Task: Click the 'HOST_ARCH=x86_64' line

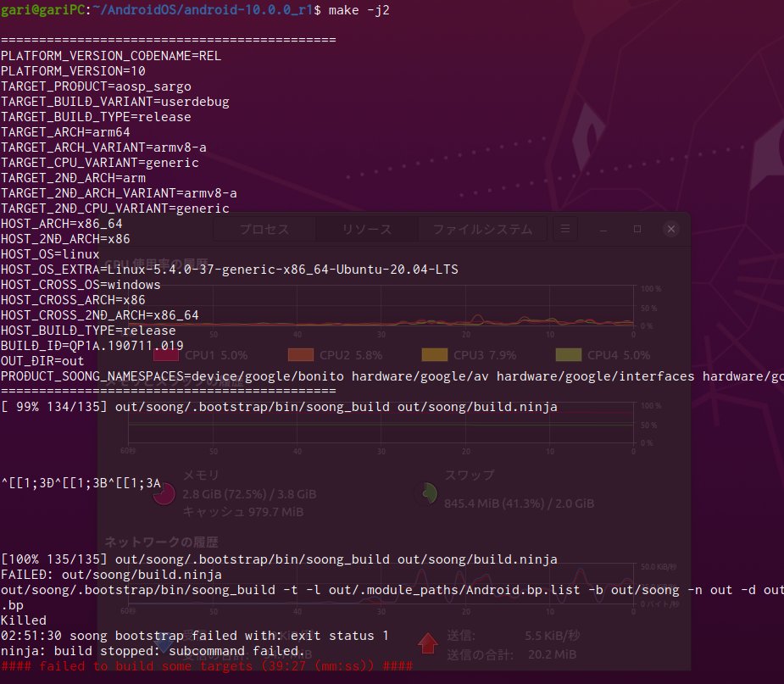Action: [x=62, y=224]
